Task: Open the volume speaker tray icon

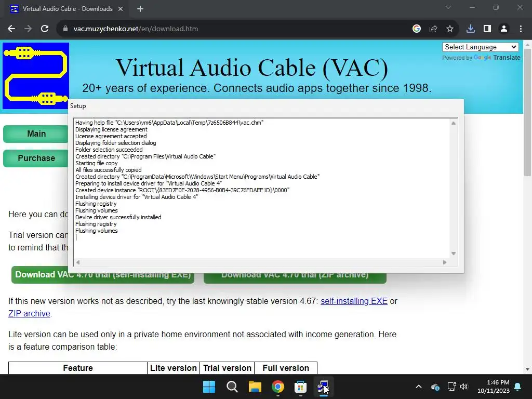Action: point(464,387)
